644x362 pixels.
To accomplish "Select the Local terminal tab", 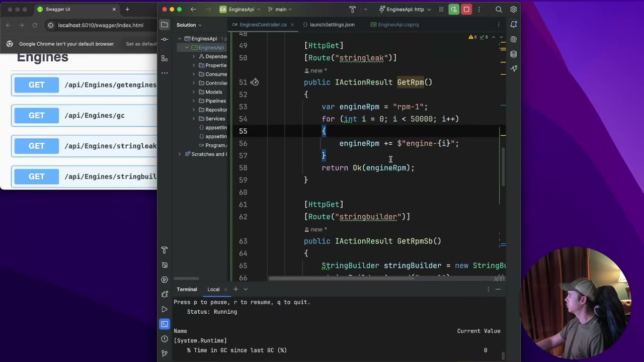I will [213, 289].
